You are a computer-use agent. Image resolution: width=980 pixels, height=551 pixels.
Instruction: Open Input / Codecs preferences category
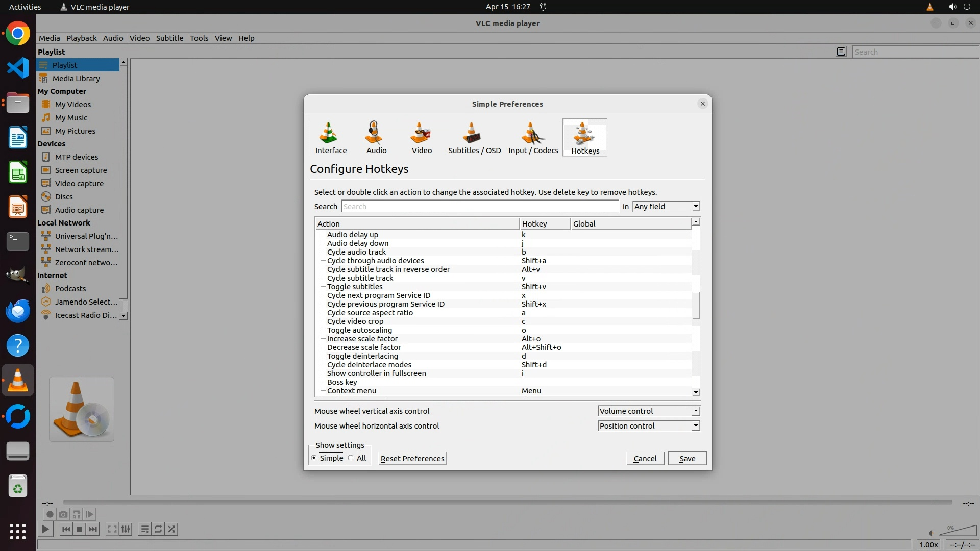533,138
